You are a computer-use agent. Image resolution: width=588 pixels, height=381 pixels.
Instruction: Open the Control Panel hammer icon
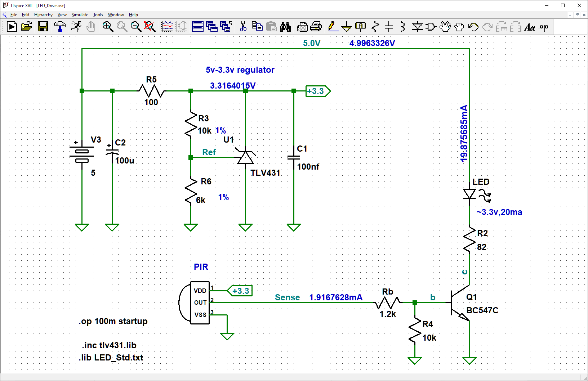click(60, 27)
